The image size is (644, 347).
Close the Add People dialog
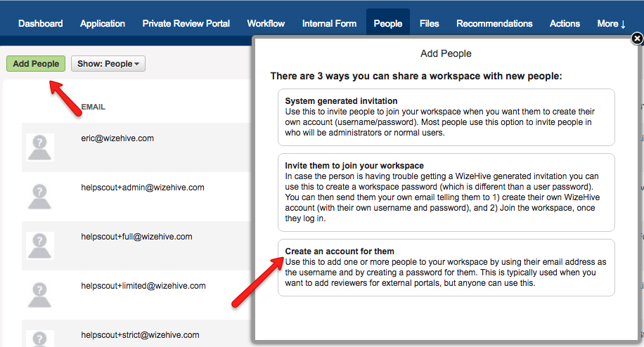(x=636, y=39)
